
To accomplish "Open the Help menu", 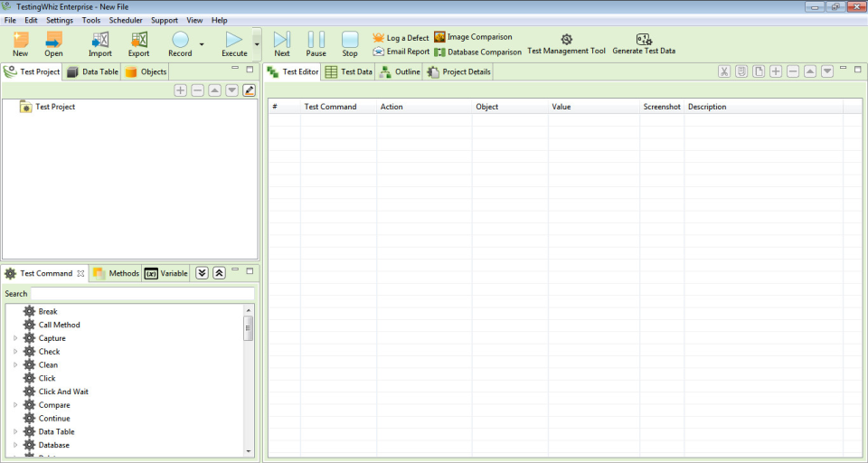I will [219, 20].
